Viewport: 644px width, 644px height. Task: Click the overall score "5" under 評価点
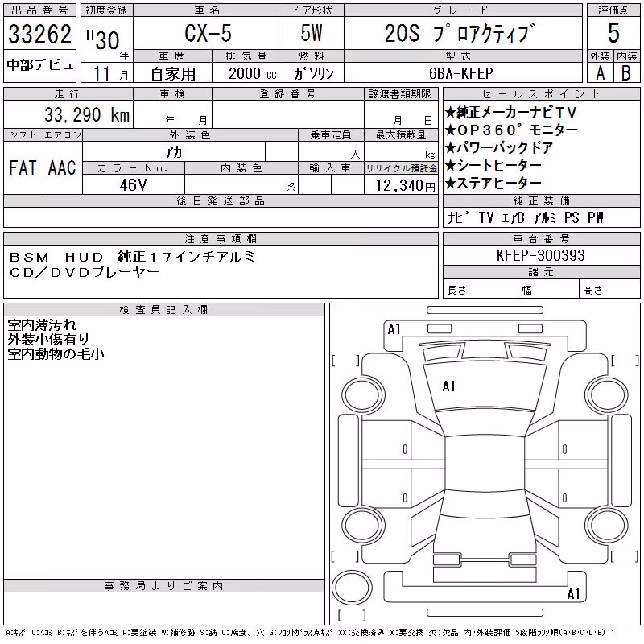(613, 33)
